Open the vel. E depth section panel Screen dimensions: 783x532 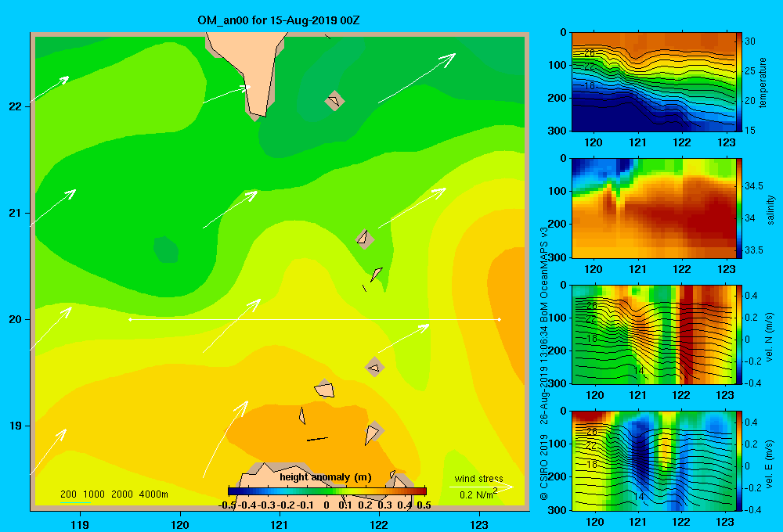coord(653,461)
